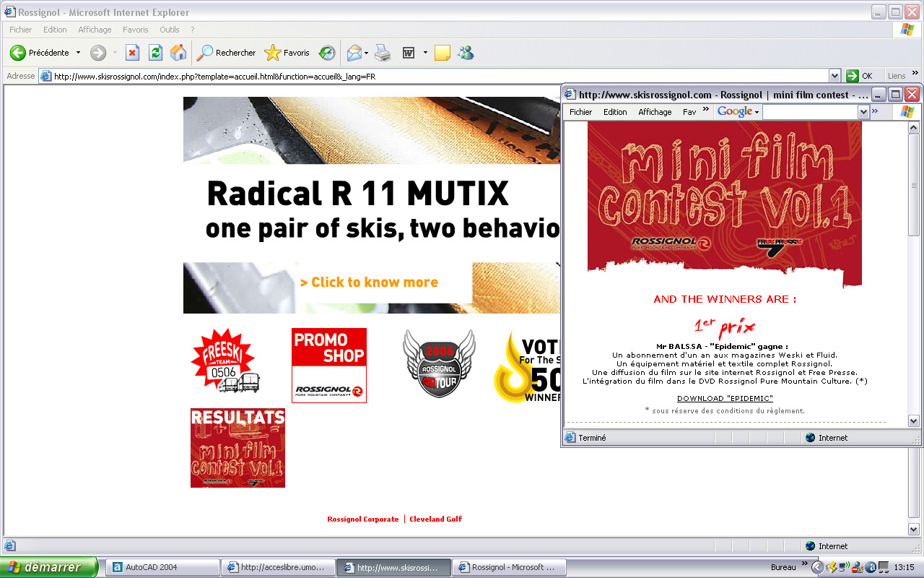The height and width of the screenshot is (578, 924).
Task: Open the Google toolbar search box dropdown
Action: [863, 112]
